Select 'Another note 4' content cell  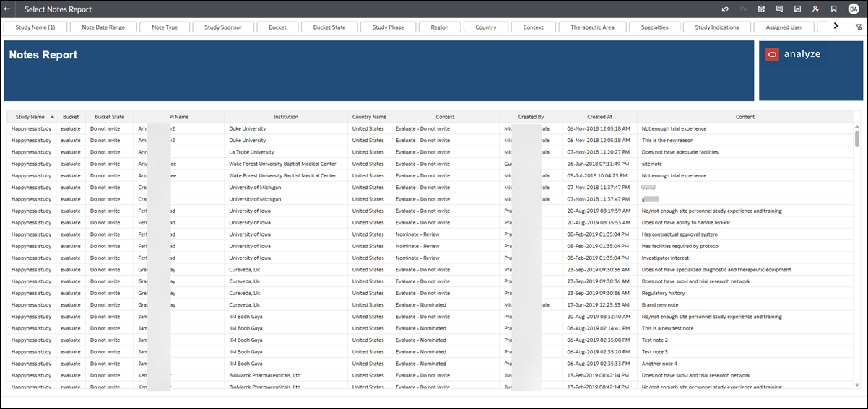(745, 364)
